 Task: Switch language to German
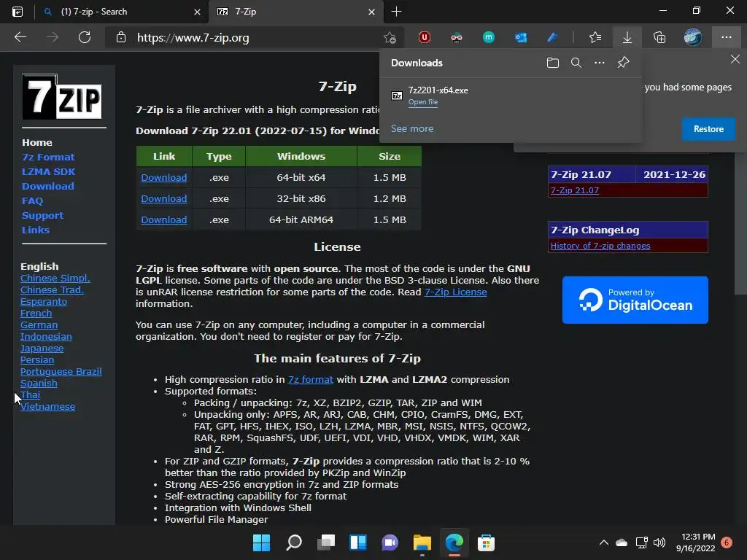click(x=39, y=324)
